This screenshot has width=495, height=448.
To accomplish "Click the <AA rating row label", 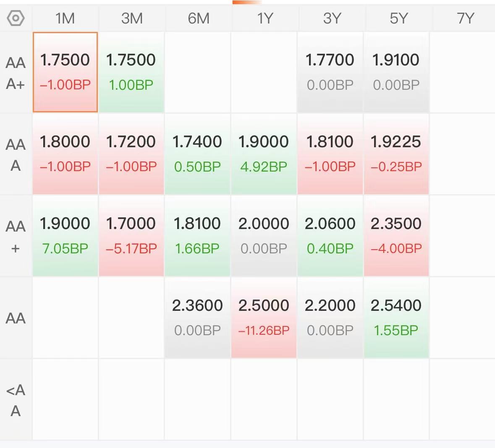I will 16,400.
